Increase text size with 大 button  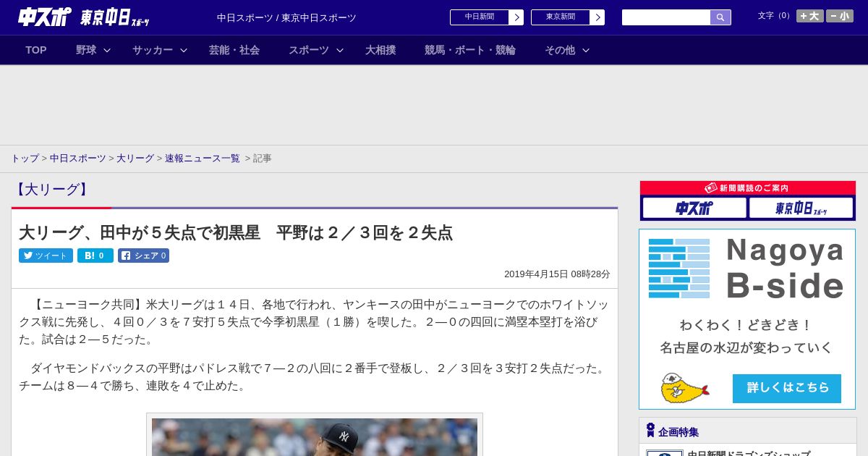click(x=810, y=16)
